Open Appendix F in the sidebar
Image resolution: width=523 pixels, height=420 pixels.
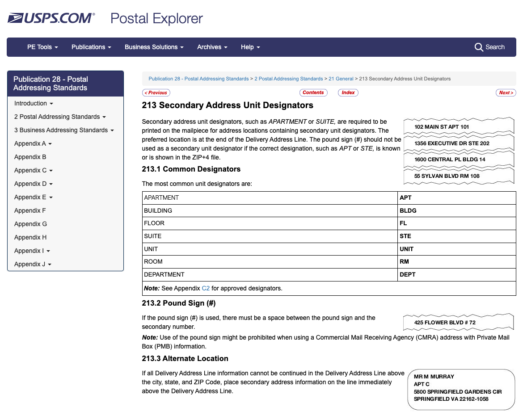(x=30, y=210)
